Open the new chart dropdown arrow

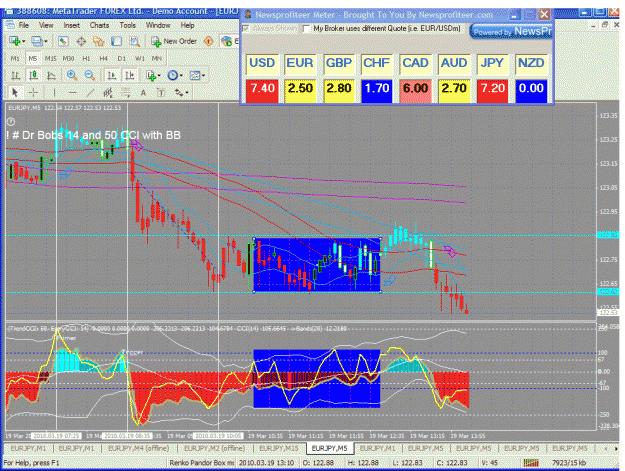24,41
